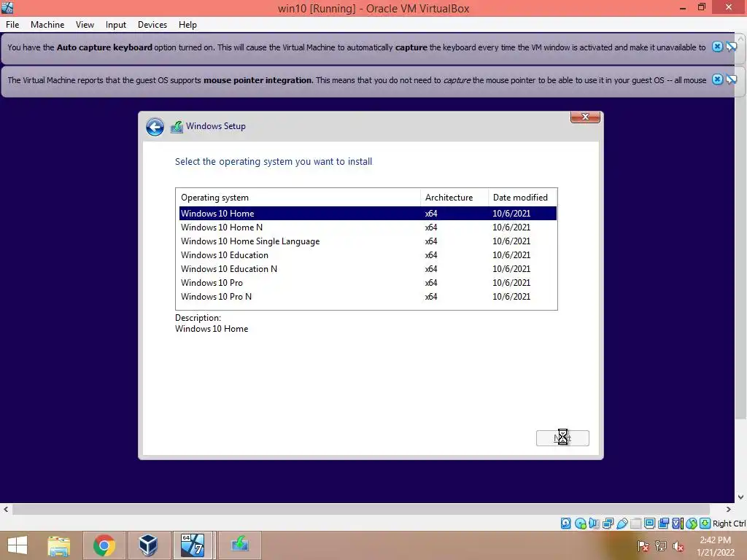Viewport: 747px width, 560px height.
Task: Select Windows 10 Pro N edition
Action: 368,296
